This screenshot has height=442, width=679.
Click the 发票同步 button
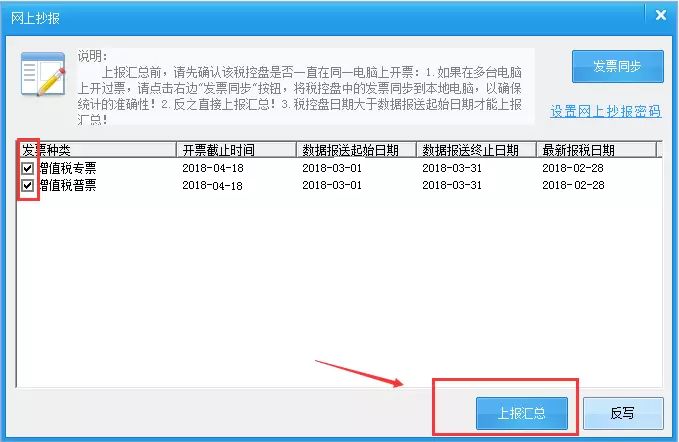point(618,66)
